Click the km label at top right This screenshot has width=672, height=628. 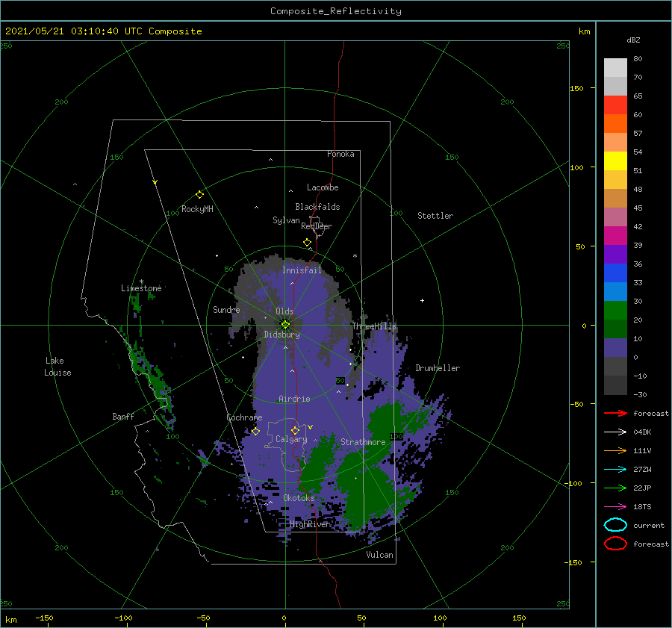click(x=584, y=31)
